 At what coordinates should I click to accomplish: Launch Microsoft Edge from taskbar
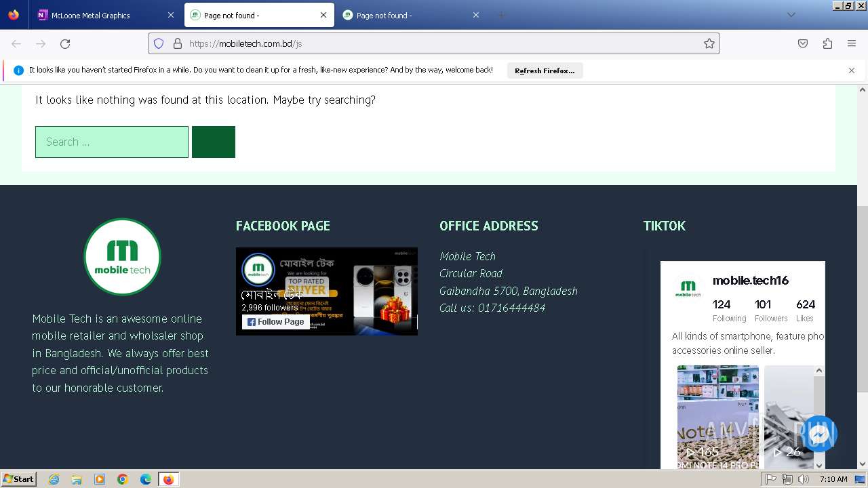pyautogui.click(x=146, y=479)
